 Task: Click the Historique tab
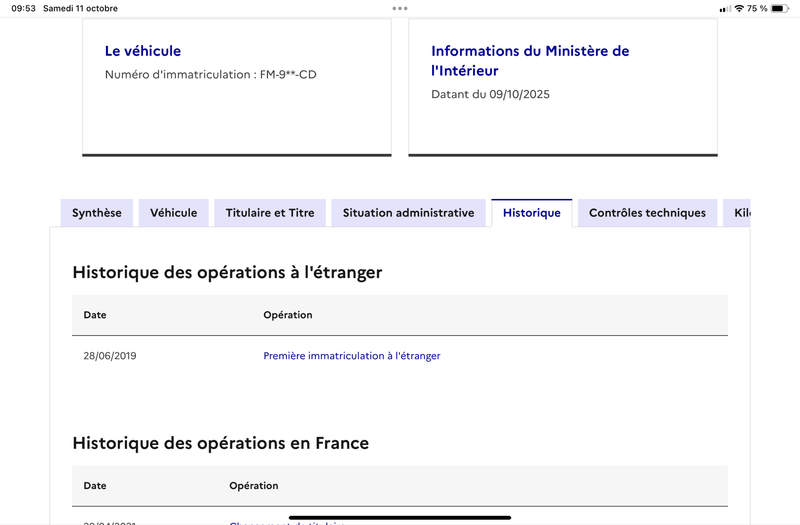click(532, 213)
